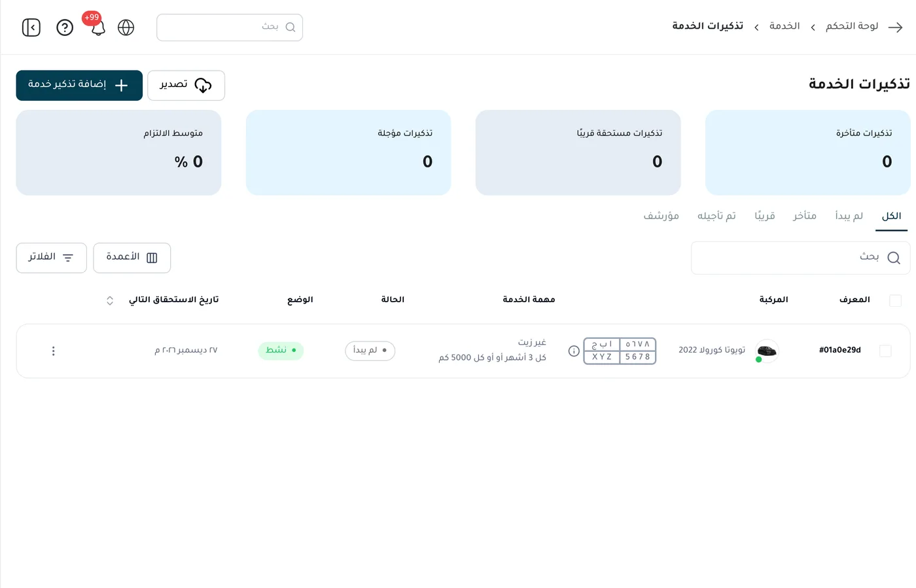Click the تذكيرات مستحقة قريبًا stat card
The height and width of the screenshot is (588, 916).
[578, 152]
